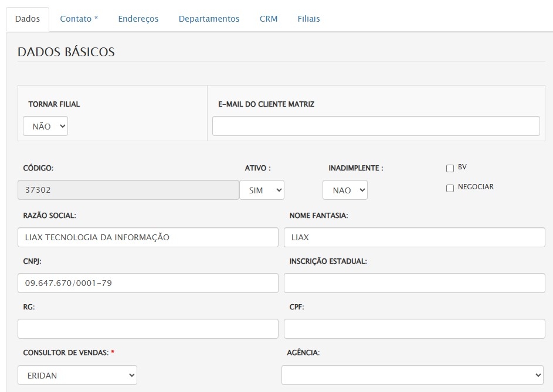Expand the Agência dropdown
The height and width of the screenshot is (392, 553).
413,375
